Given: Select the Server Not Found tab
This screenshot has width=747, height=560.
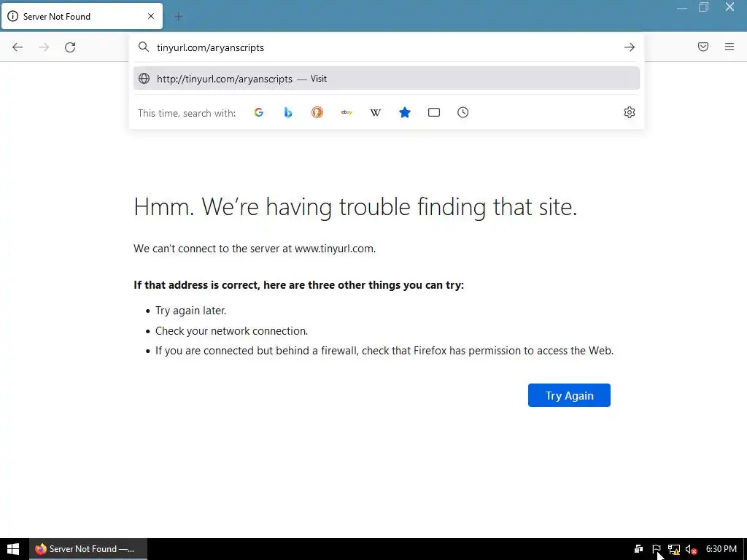Looking at the screenshot, I should click(x=82, y=16).
